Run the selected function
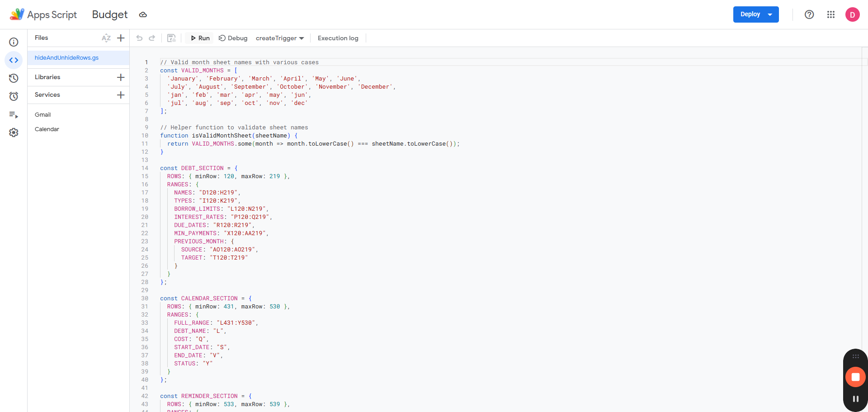The width and height of the screenshot is (868, 412). (x=200, y=38)
